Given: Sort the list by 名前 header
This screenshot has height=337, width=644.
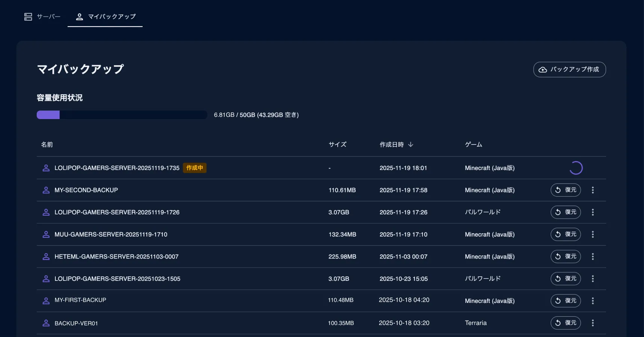Looking at the screenshot, I should [x=47, y=145].
